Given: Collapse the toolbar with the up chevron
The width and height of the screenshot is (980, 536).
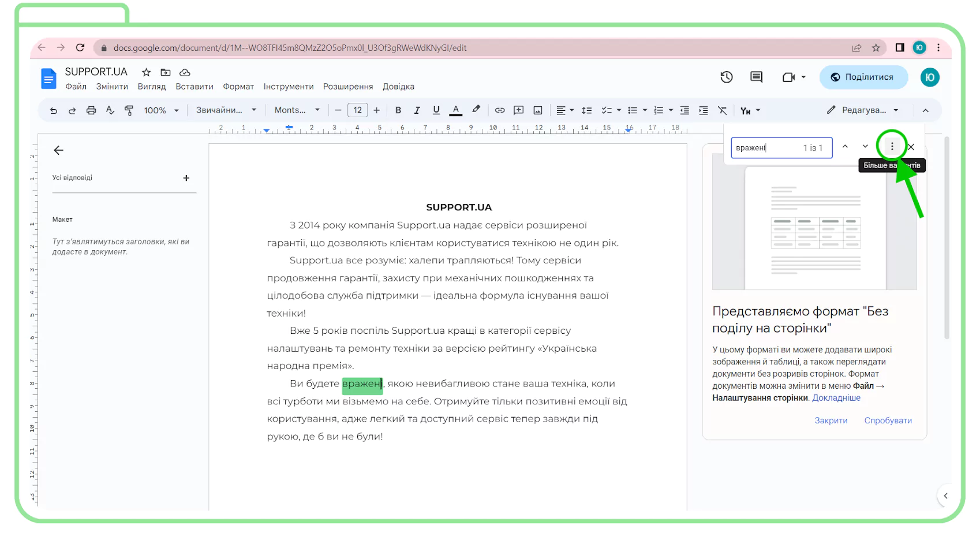Looking at the screenshot, I should tap(925, 110).
